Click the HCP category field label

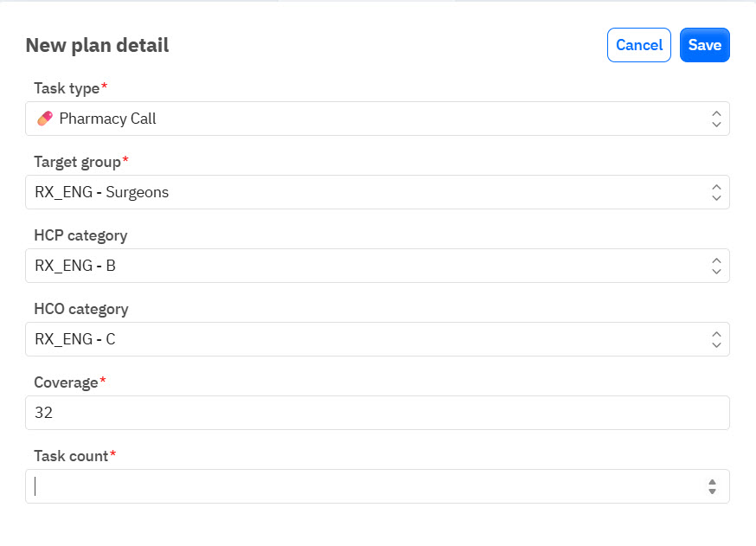pos(80,235)
